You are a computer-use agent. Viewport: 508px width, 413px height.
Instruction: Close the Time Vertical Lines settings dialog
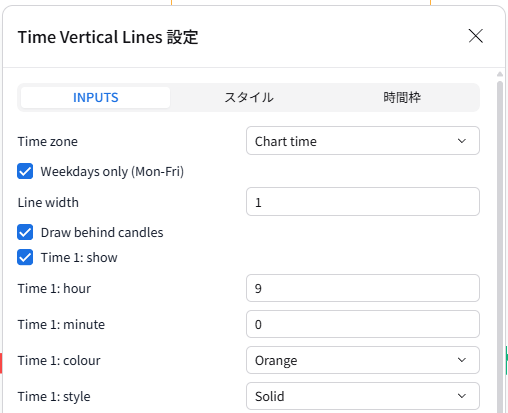pos(475,36)
